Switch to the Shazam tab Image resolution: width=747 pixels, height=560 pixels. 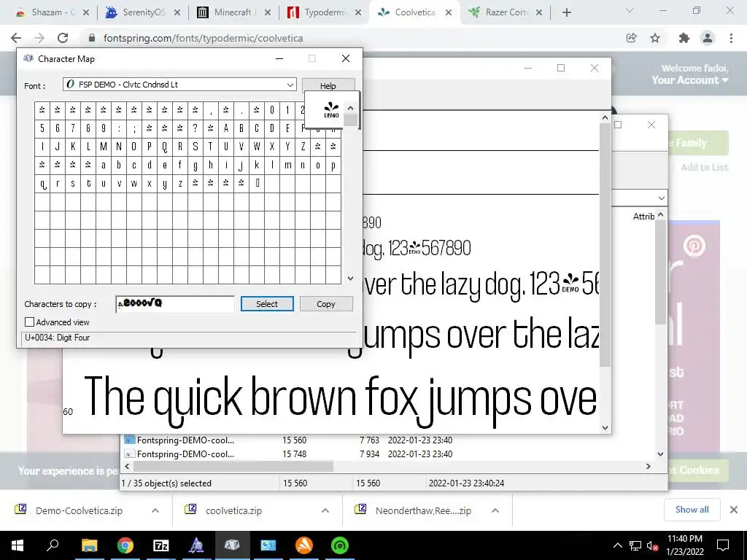[x=52, y=12]
